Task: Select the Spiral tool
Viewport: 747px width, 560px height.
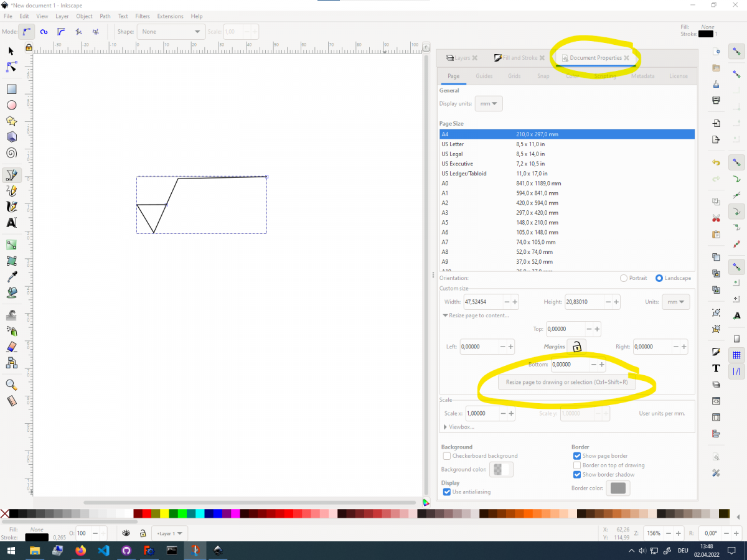Action: pos(12,153)
